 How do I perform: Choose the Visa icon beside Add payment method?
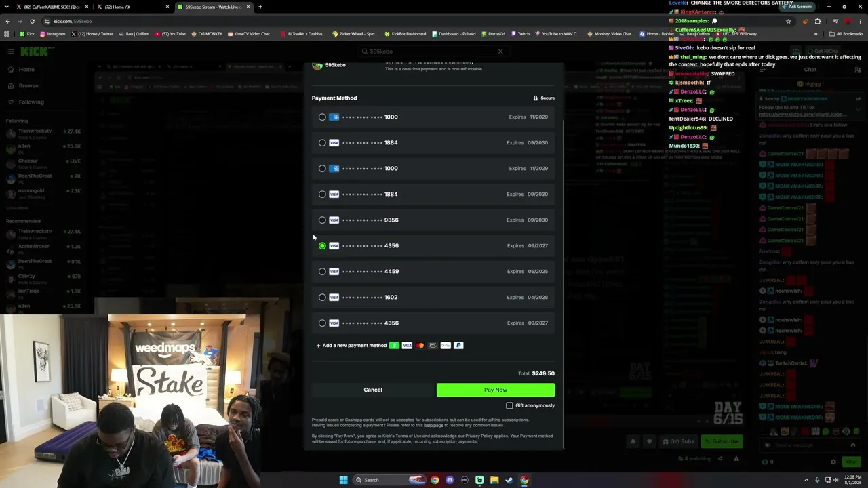(407, 346)
